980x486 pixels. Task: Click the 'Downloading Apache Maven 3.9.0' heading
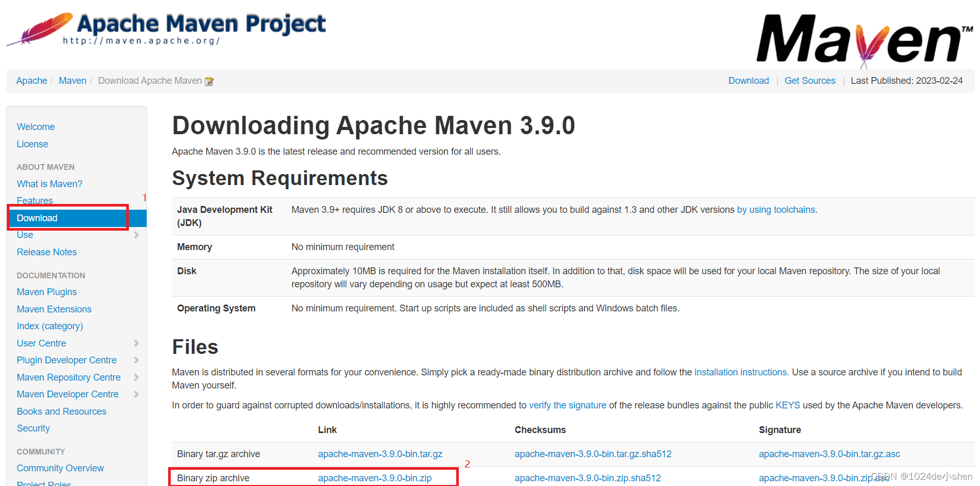[373, 126]
